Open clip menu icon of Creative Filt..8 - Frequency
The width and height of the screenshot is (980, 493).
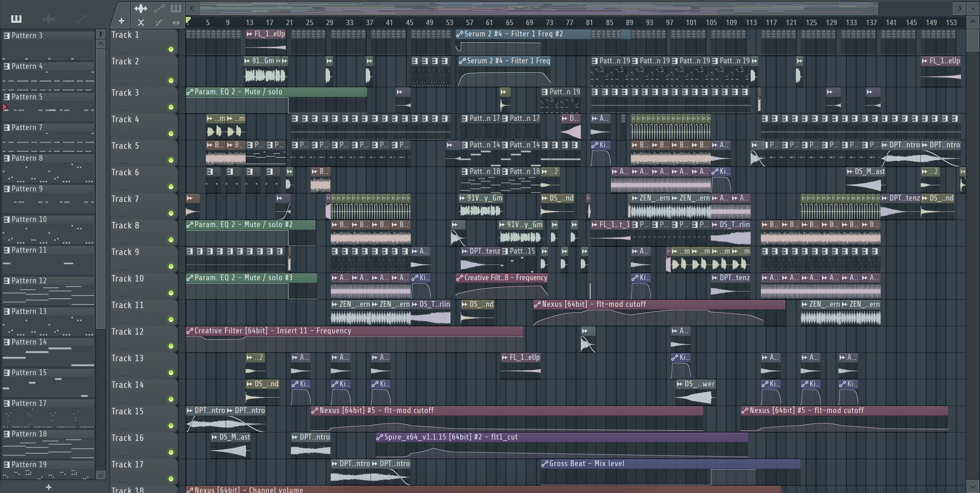tap(460, 278)
